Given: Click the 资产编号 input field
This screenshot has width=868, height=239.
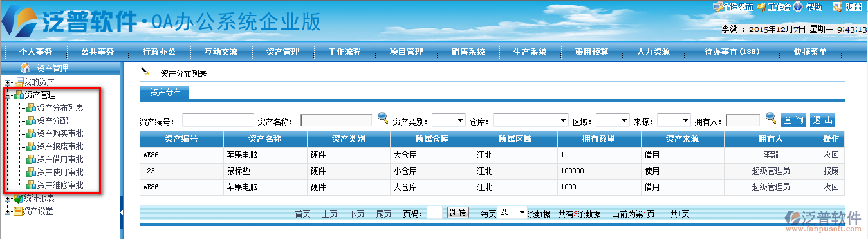Looking at the screenshot, I should tap(218, 120).
